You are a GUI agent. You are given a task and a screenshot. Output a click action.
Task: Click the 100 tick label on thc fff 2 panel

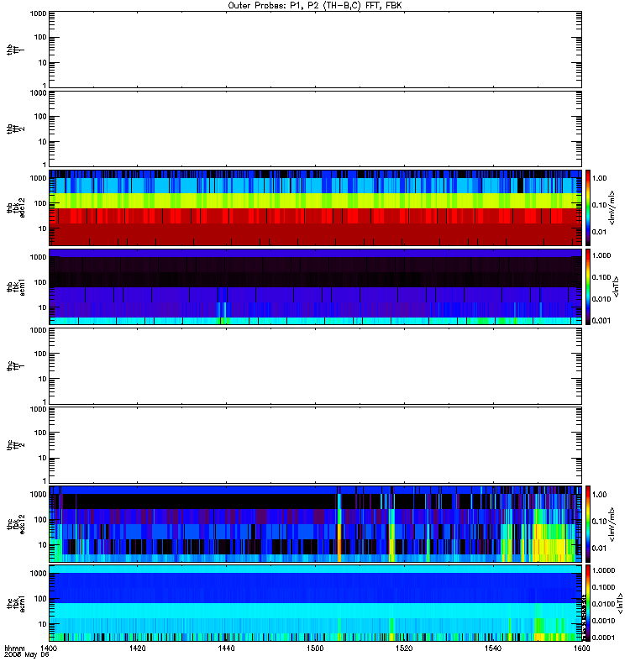pos(40,433)
